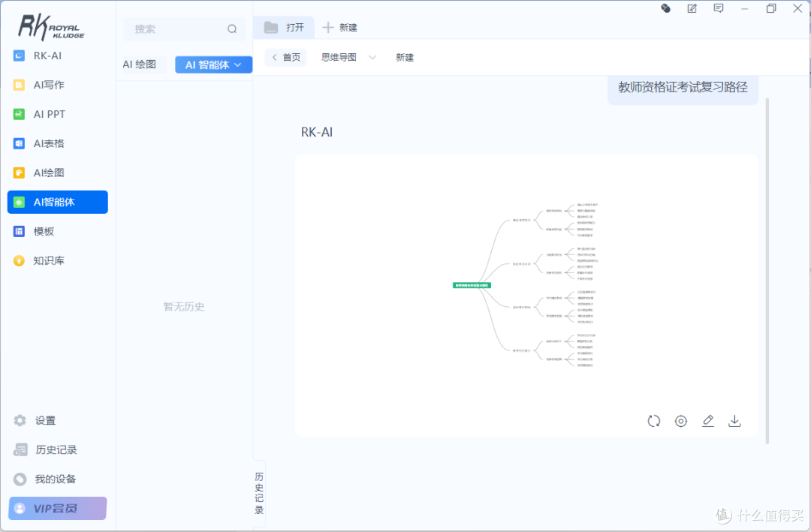Screen dimensions: 811x532
Task: Go back to 首页 home
Action: [286, 57]
